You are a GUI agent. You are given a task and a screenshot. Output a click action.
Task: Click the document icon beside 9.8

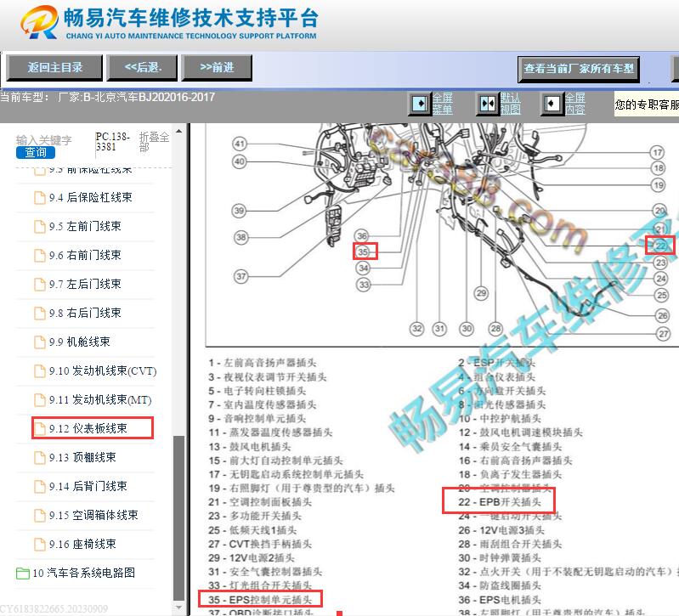pyautogui.click(x=40, y=314)
